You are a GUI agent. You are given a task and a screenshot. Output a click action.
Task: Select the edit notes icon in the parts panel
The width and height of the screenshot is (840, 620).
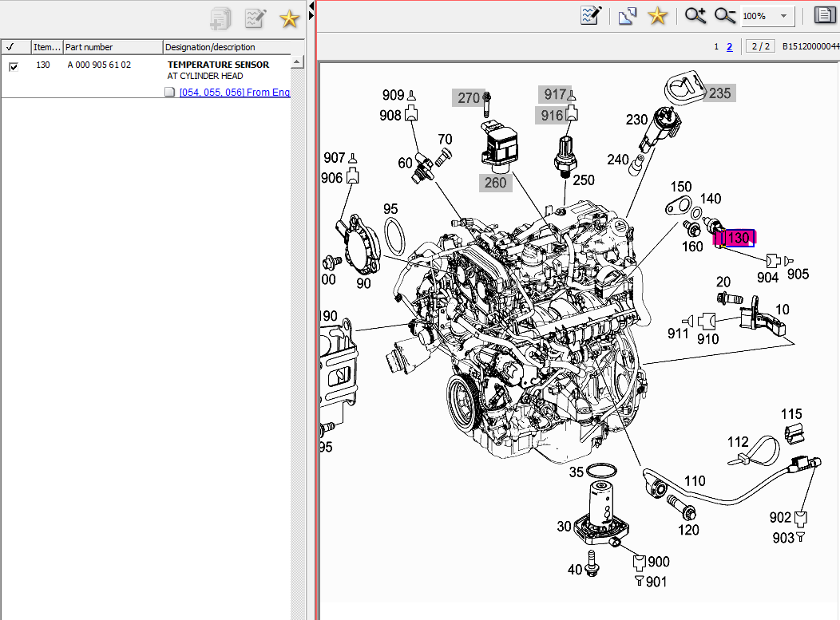click(x=256, y=18)
